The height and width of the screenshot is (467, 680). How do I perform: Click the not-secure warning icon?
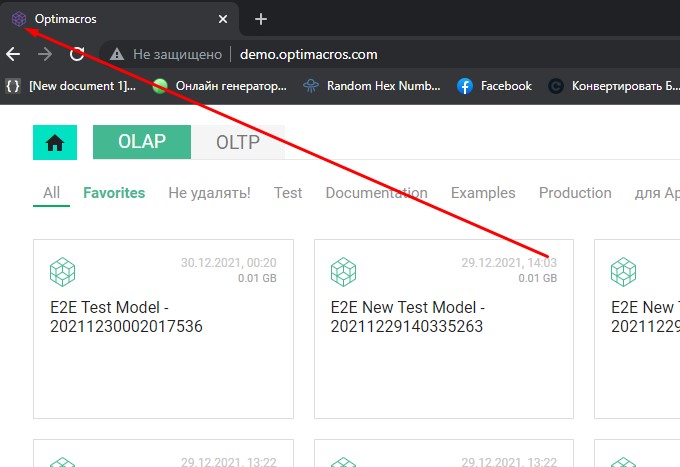pos(117,55)
